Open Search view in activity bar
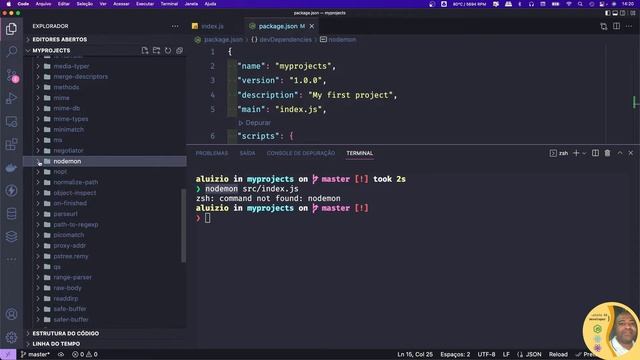 (11, 51)
